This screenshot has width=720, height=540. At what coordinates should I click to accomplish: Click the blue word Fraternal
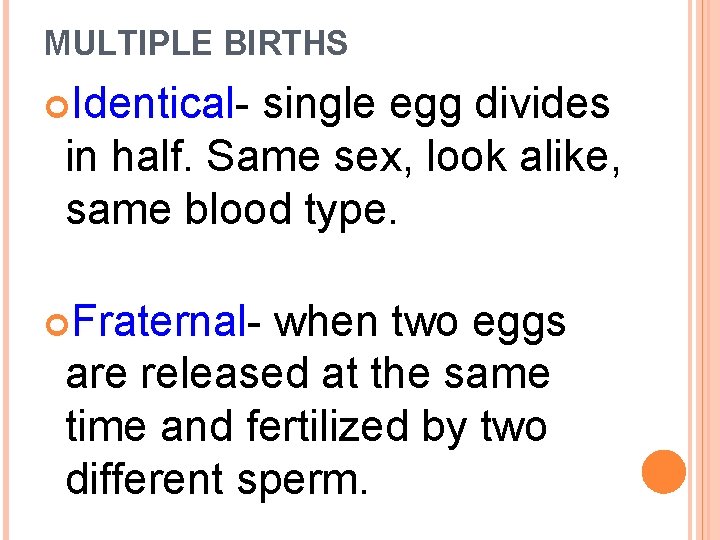tap(158, 322)
